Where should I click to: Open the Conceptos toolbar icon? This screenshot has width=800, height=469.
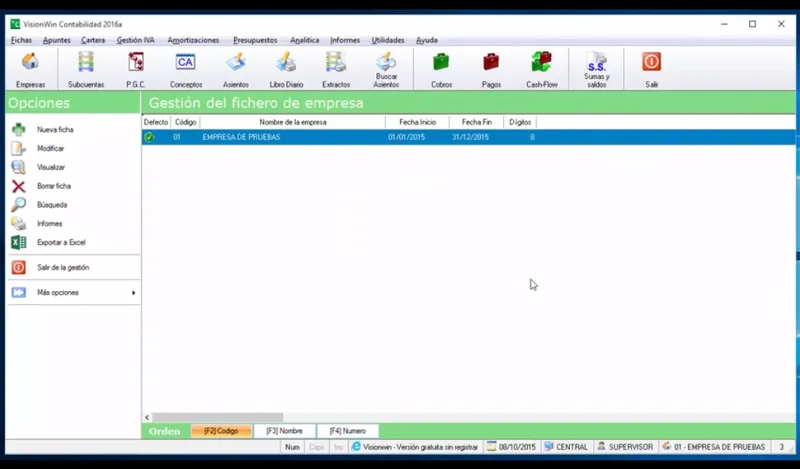point(186,69)
